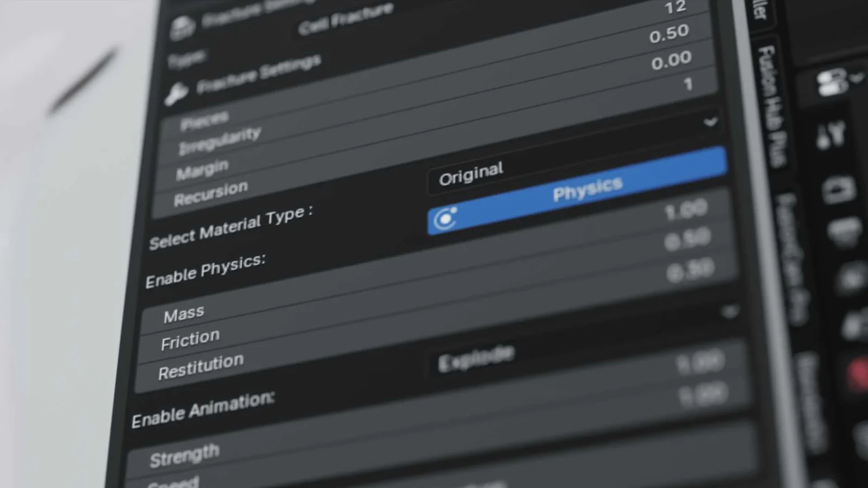This screenshot has height=488, width=868.
Task: Click the physics ball icon next to Enable Physics
Action: pos(445,218)
